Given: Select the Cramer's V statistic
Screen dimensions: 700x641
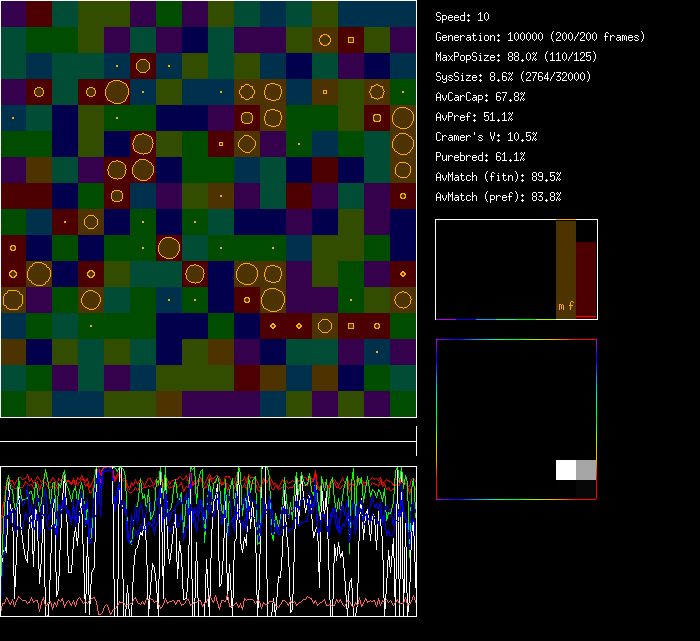Looking at the screenshot, I should coord(486,137).
